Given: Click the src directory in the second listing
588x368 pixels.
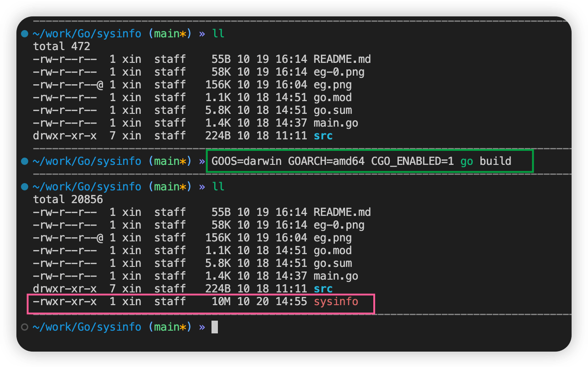Looking at the screenshot, I should click(x=323, y=289).
